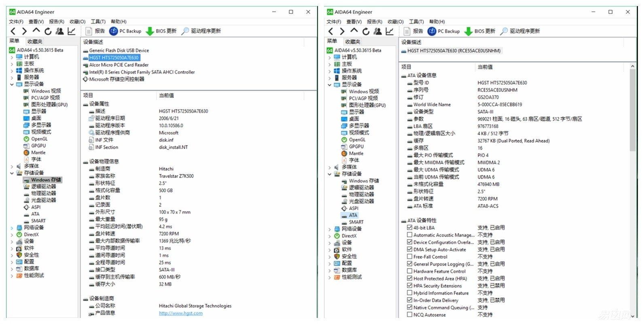The width and height of the screenshot is (644, 324).
Task: Click PC Backup in right window toolbar
Action: point(444,31)
